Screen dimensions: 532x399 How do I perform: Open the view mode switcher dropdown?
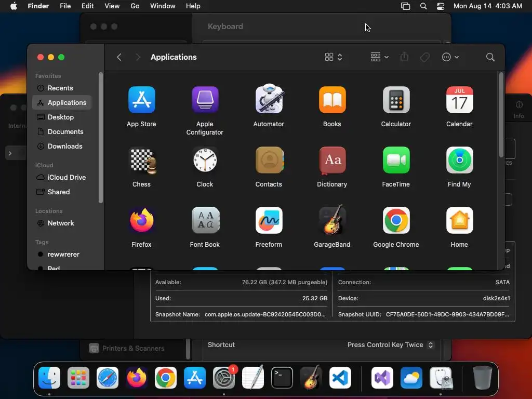pos(333,57)
